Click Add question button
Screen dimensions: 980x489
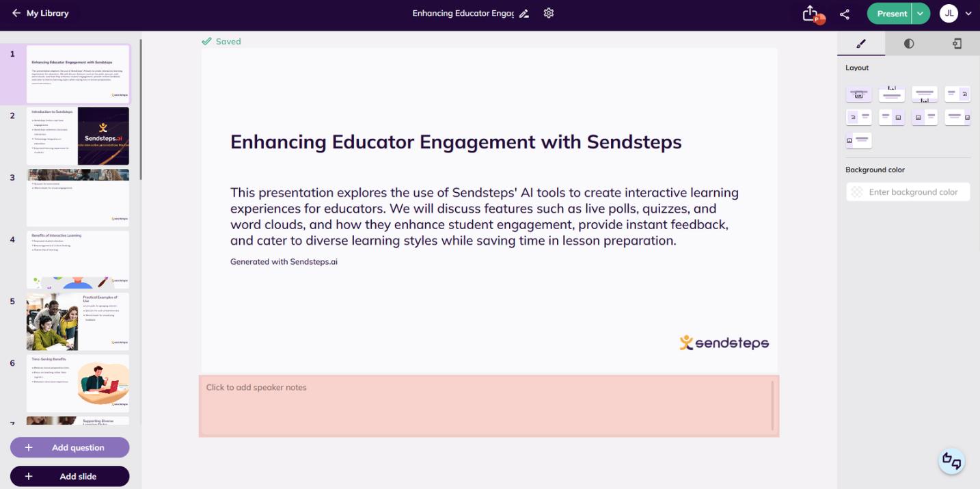[x=70, y=447]
